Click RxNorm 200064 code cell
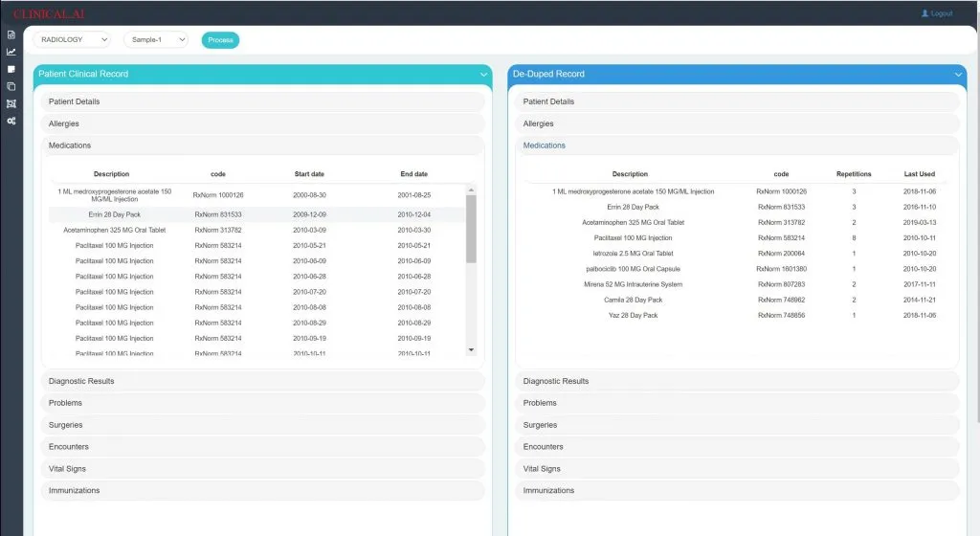Image resolution: width=980 pixels, height=536 pixels. pos(781,254)
